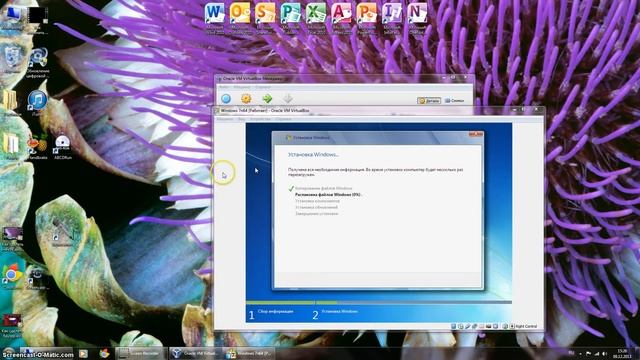Screen dimensions: 640x360
Task: Open Файл menu in VirtualBox Manager
Action: (224, 87)
